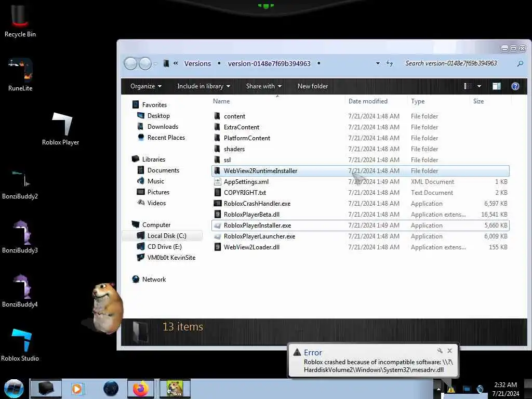
Task: Open the Recycle Bin desktop icon
Action: [20, 20]
